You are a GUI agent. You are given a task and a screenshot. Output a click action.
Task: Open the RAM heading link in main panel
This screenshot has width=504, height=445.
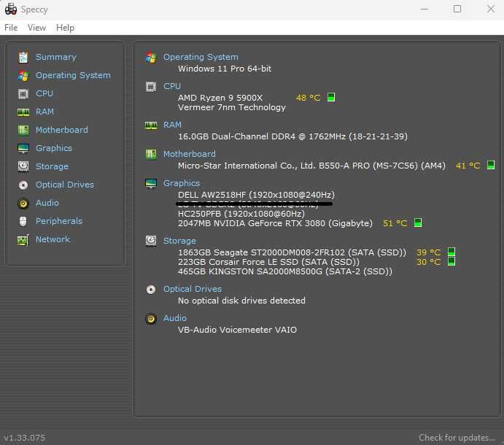pos(172,125)
